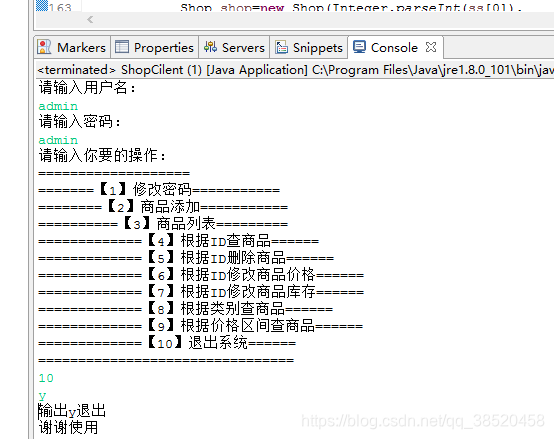554x439 pixels.
Task: Switch to the Markers tab
Action: 72,47
